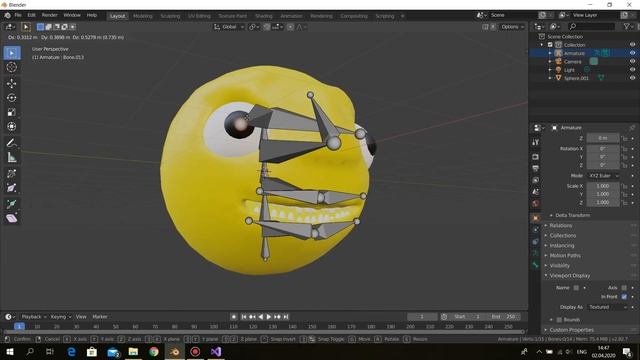The width and height of the screenshot is (640, 360).
Task: Toggle visibility of the Light object
Action: (632, 70)
